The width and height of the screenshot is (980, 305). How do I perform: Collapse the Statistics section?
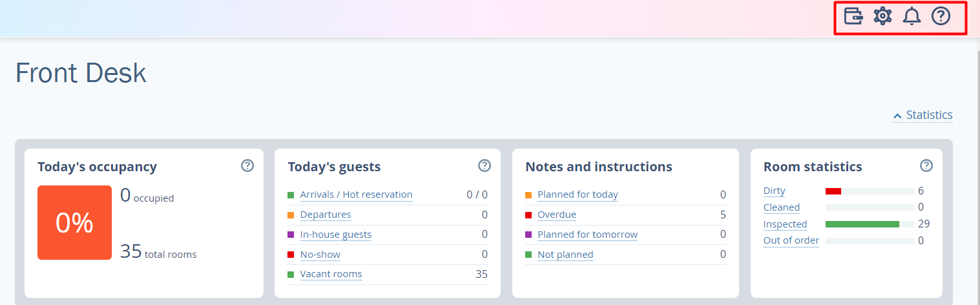point(923,115)
